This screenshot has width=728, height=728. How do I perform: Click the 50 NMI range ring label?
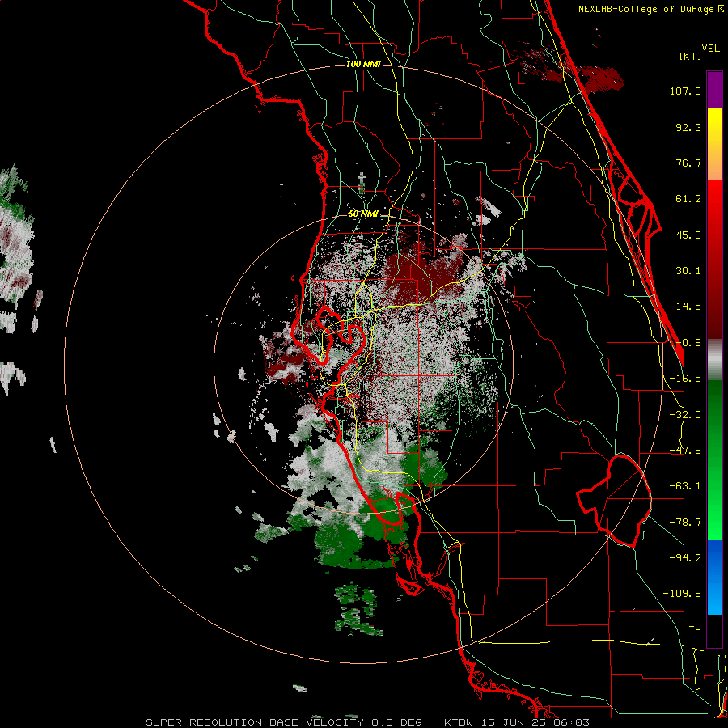point(363,214)
